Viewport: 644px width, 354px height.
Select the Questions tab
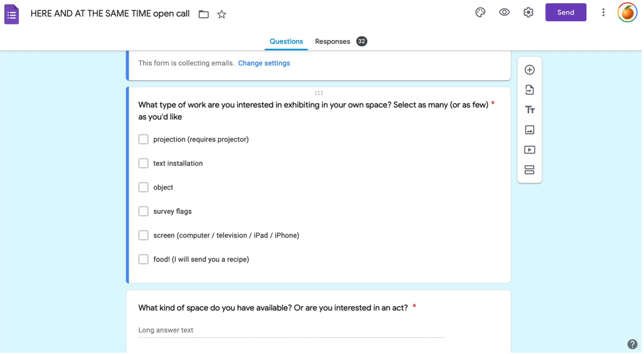pyautogui.click(x=286, y=42)
